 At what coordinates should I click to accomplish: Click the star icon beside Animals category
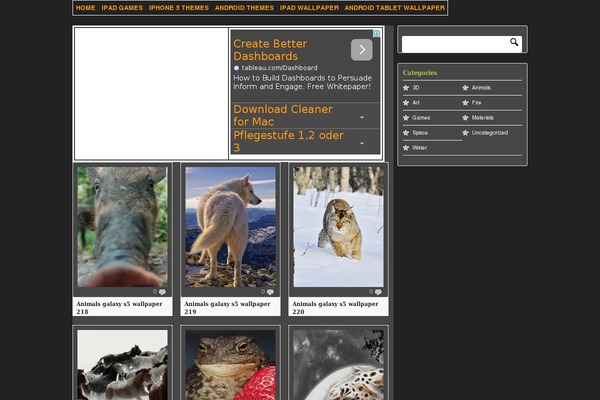[x=465, y=88]
